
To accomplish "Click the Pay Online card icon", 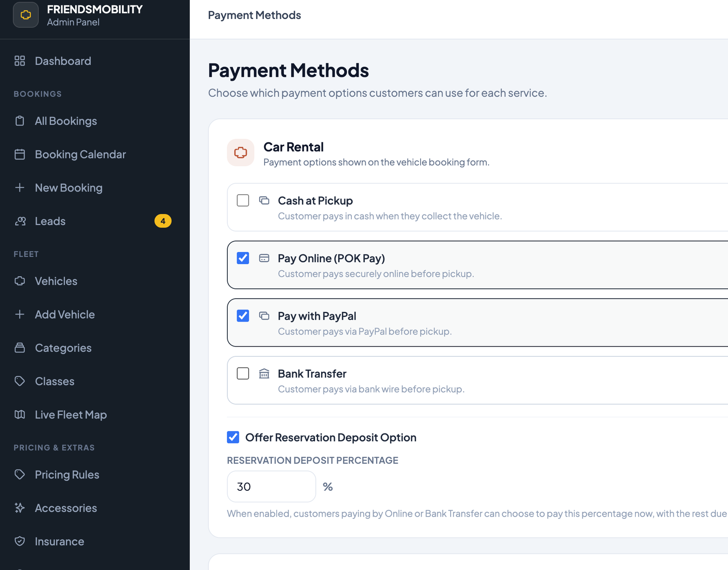I will click(x=264, y=258).
